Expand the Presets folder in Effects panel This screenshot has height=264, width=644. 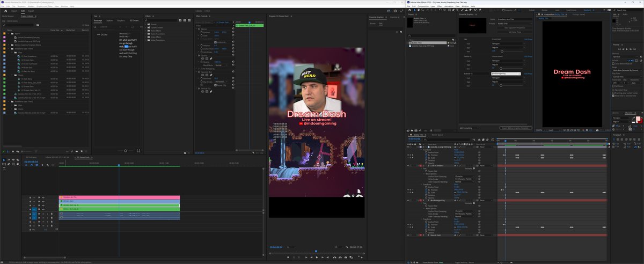[x=145, y=24]
